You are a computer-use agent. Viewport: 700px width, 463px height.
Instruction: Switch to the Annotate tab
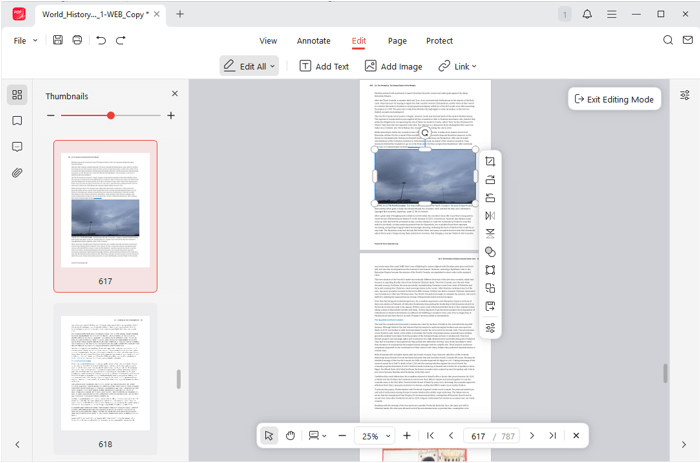click(x=313, y=41)
